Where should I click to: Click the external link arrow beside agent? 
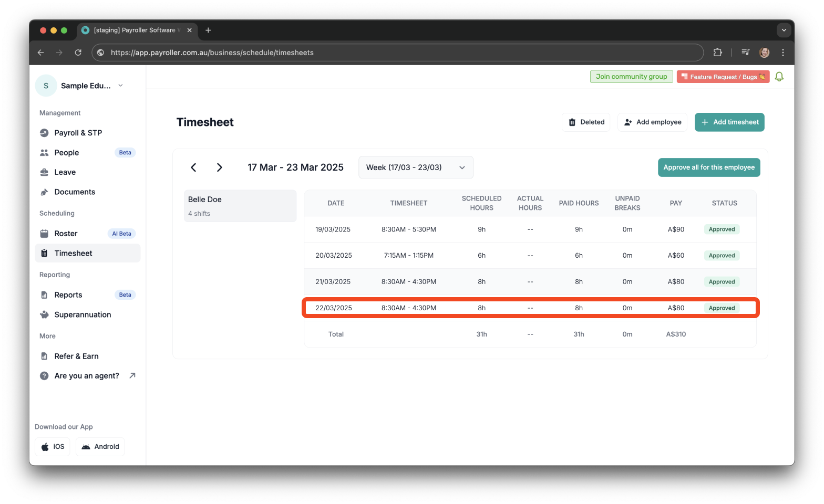pos(132,375)
